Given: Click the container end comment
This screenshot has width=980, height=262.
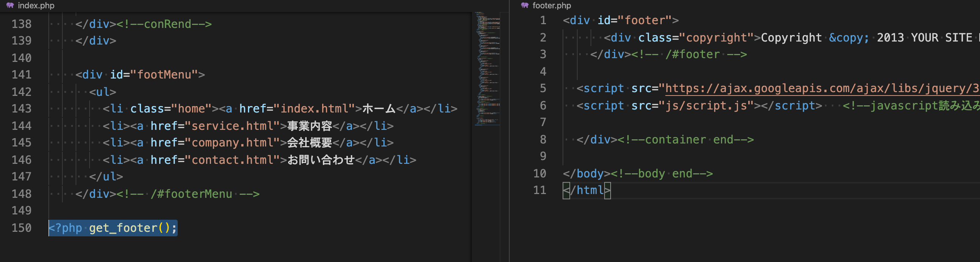Looking at the screenshot, I should 685,140.
